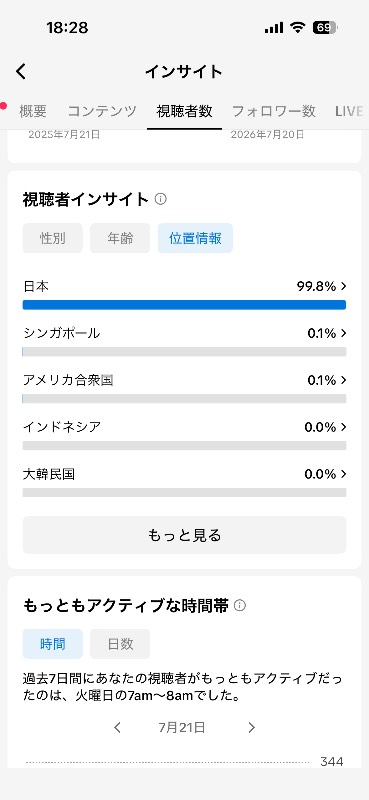Tap the back arrow in the header
This screenshot has width=369, height=800.
coord(20,71)
